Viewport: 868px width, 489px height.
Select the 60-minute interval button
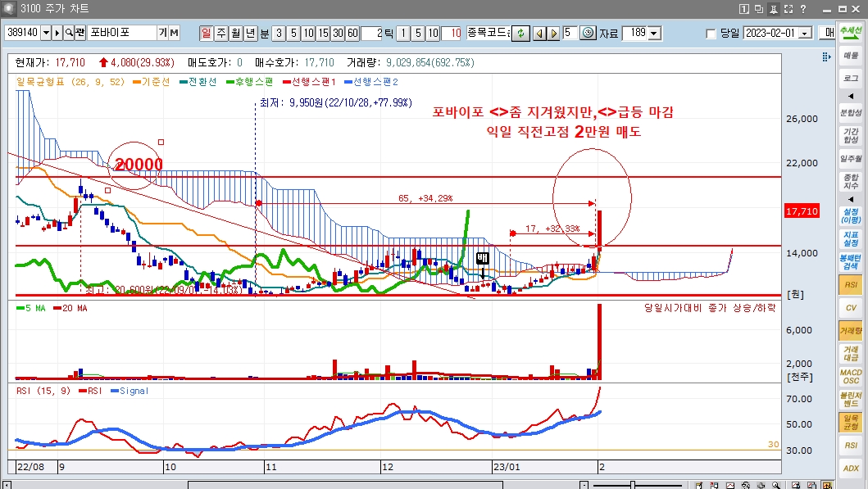pos(352,34)
